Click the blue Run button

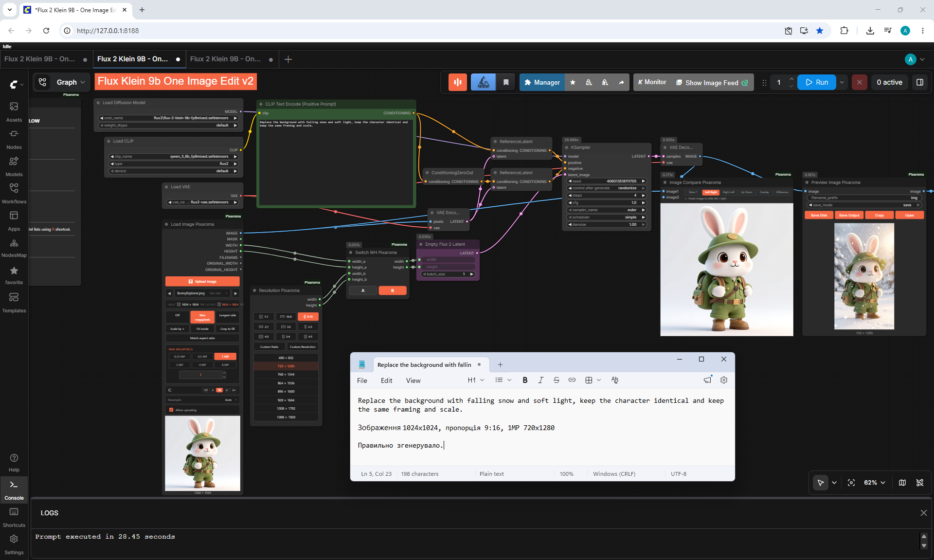click(x=817, y=82)
